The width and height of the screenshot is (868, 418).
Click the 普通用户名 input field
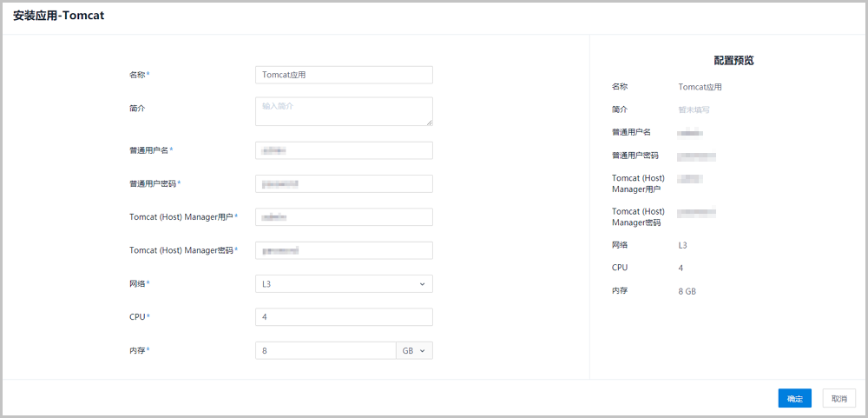coord(344,150)
